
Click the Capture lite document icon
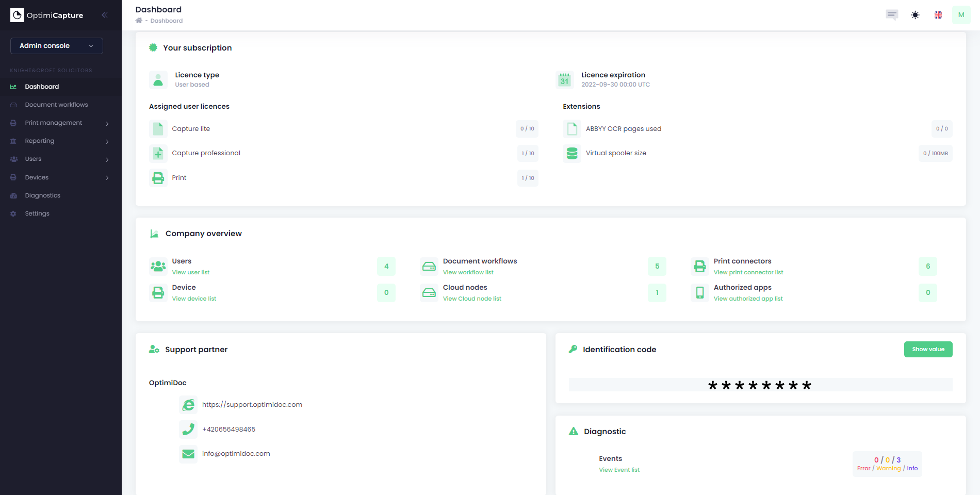click(x=158, y=129)
